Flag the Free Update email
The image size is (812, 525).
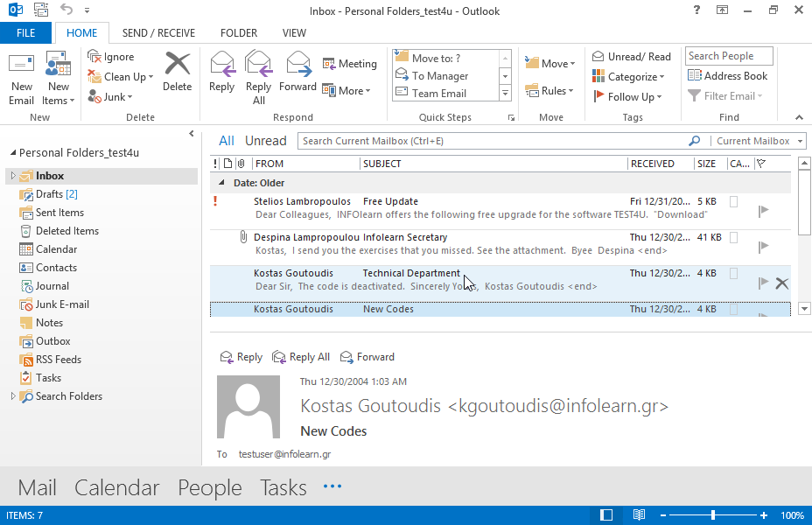pos(763,211)
